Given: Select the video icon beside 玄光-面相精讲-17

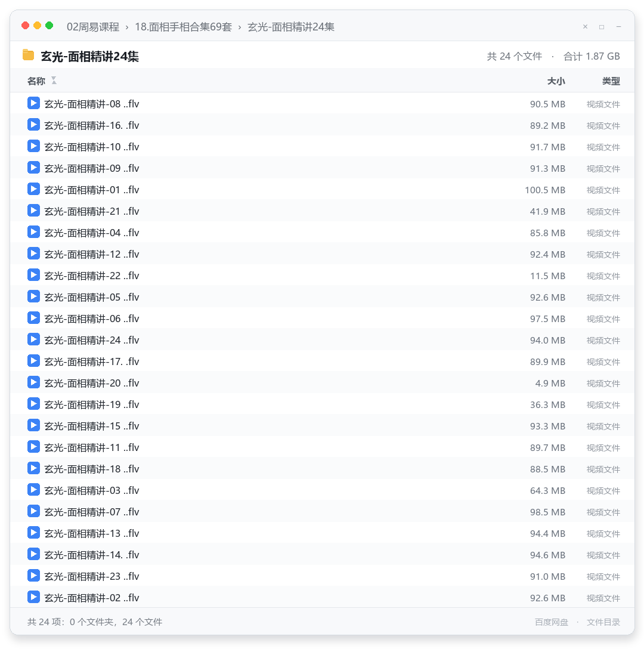Looking at the screenshot, I should (x=33, y=361).
